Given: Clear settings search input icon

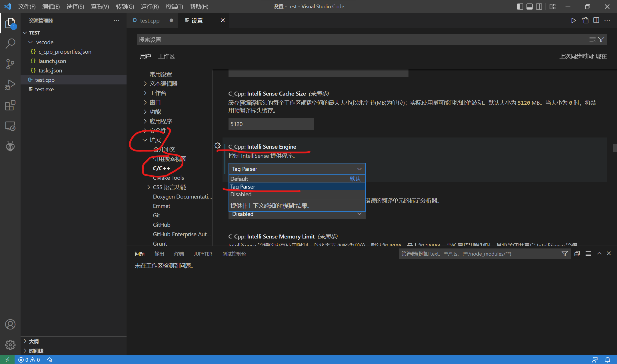Looking at the screenshot, I should (x=592, y=39).
